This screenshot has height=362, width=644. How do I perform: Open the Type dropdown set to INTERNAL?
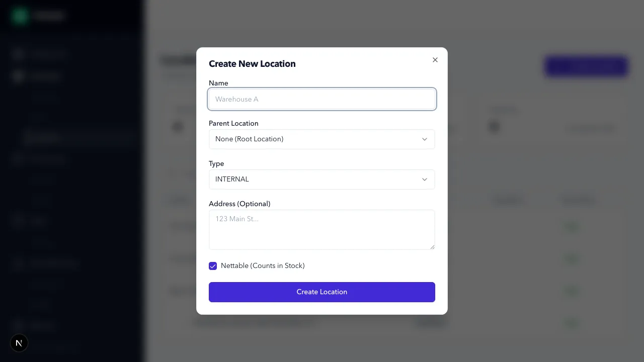(x=322, y=179)
